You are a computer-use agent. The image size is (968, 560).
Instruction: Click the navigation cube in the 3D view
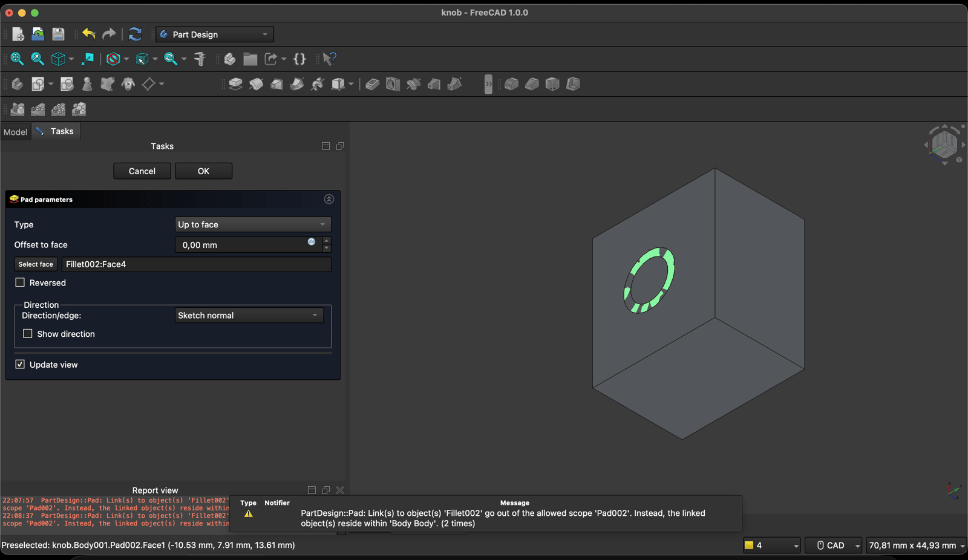[x=944, y=144]
